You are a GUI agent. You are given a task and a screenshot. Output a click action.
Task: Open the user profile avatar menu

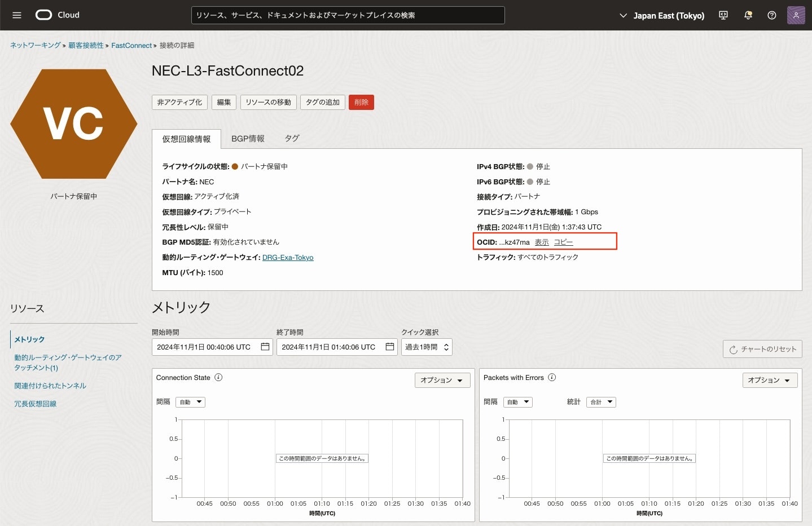796,15
